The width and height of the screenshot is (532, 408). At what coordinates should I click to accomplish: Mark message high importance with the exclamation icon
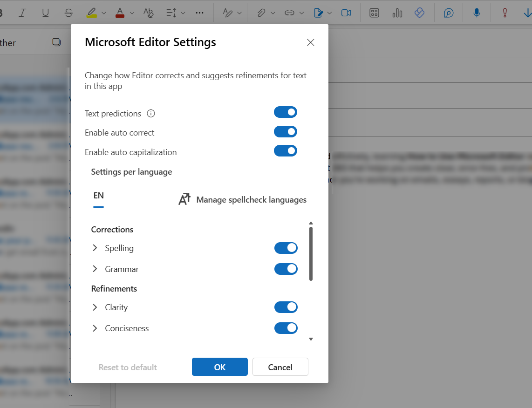[x=505, y=13]
